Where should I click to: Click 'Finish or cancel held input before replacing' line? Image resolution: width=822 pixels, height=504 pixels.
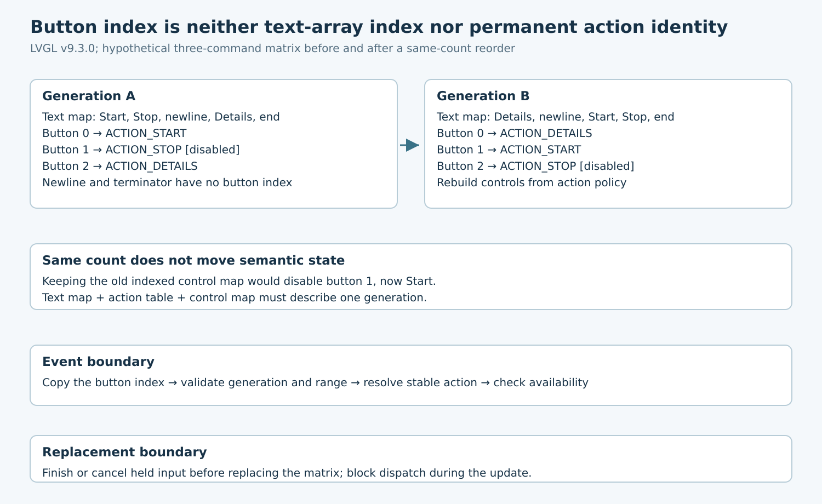pos(287,473)
